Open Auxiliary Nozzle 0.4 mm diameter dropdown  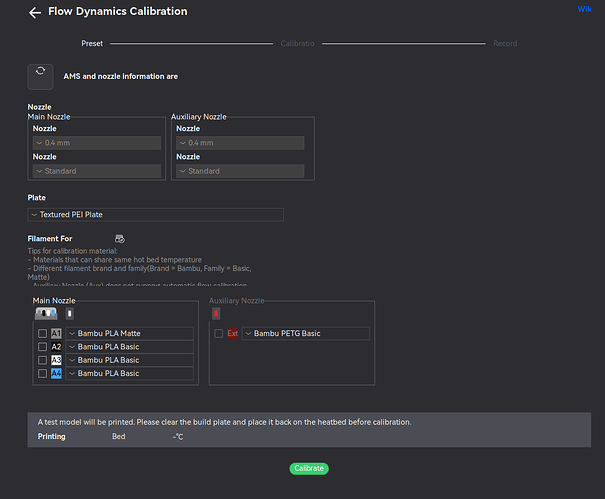coord(240,143)
